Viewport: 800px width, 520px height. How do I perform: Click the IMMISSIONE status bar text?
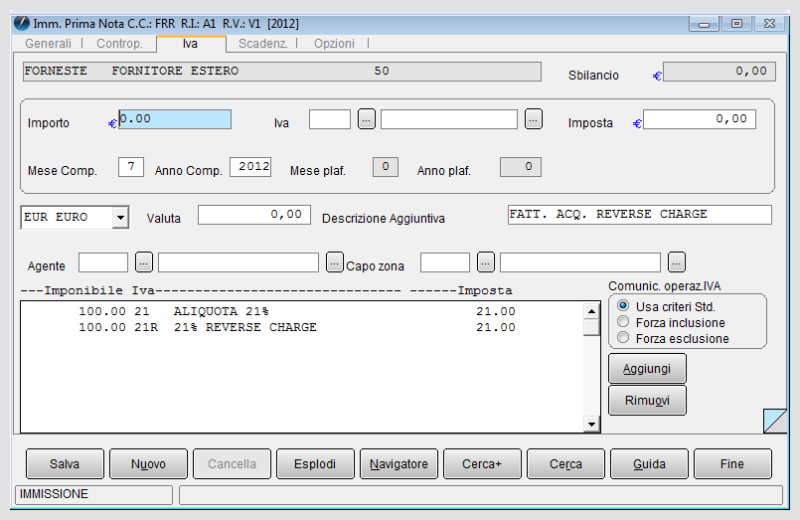click(x=54, y=494)
